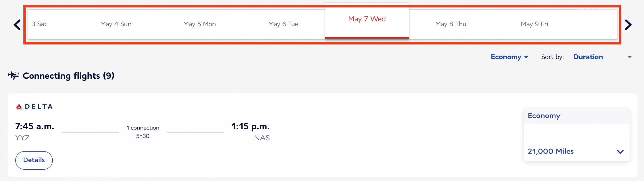
Task: Select the May 4 Sun date tab
Action: (116, 24)
